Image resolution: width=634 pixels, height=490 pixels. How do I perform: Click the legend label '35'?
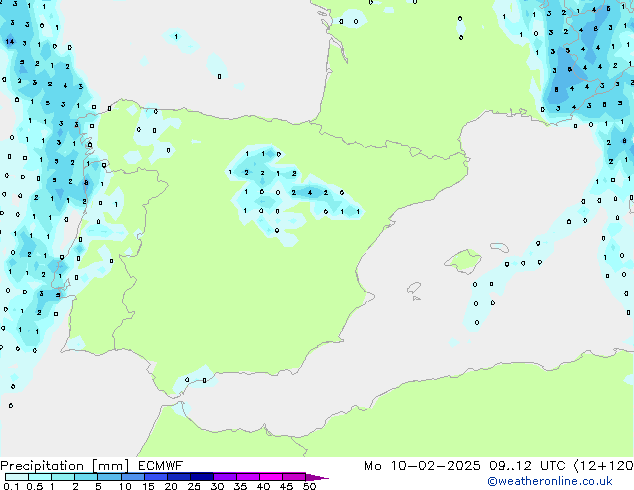(x=241, y=486)
